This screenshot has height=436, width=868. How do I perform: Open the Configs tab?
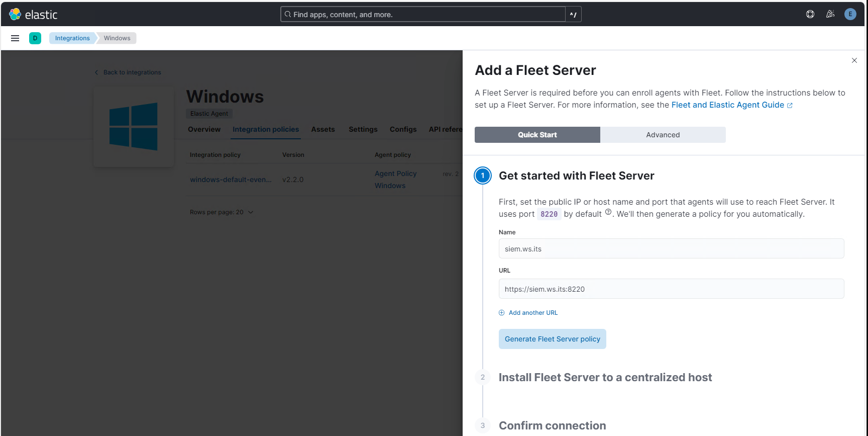pos(403,129)
